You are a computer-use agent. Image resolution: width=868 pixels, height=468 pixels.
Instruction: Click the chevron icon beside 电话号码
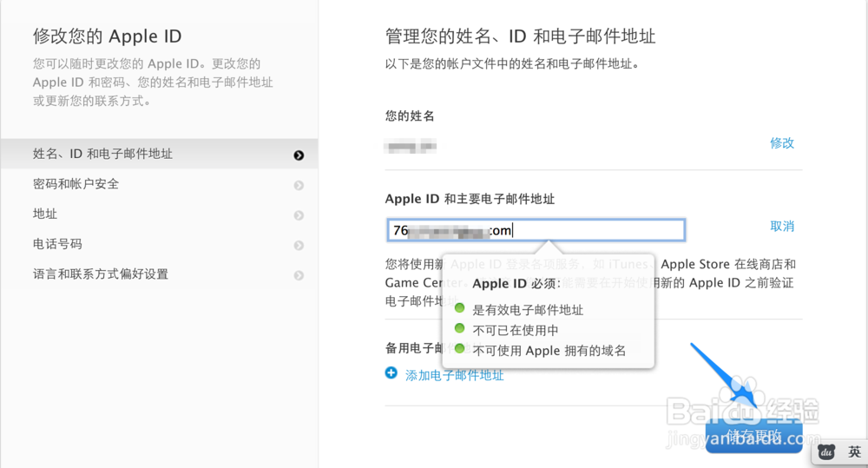[299, 246]
